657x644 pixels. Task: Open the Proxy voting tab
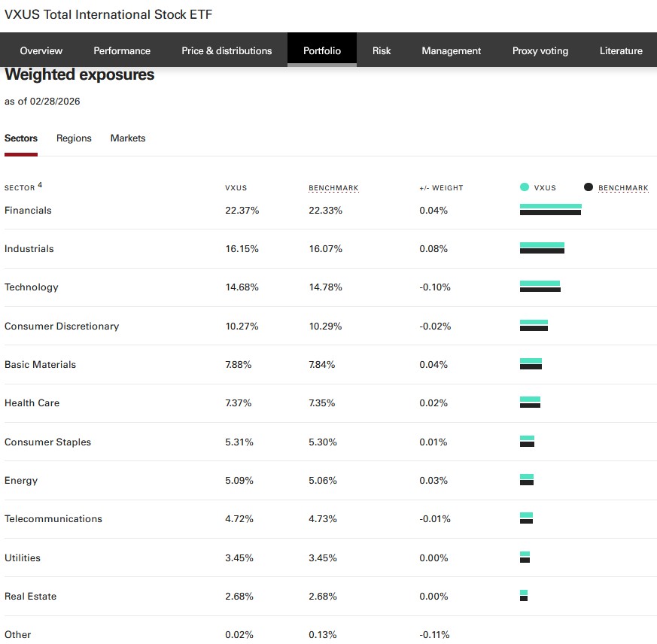540,50
